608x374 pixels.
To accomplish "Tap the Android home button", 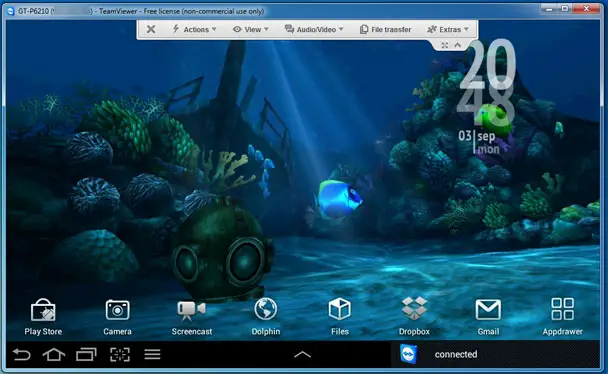I will (54, 354).
